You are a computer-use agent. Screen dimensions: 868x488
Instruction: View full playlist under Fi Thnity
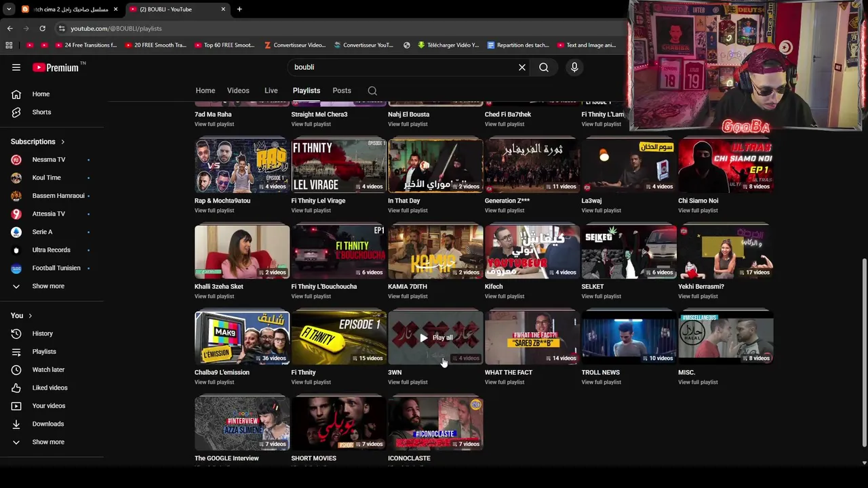coord(311,382)
